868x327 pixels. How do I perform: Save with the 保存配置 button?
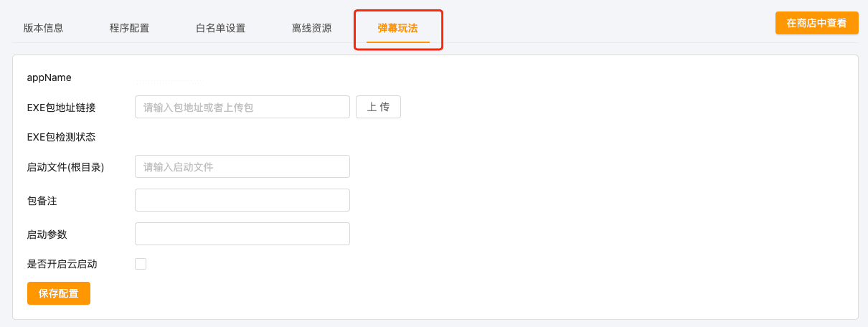(59, 293)
